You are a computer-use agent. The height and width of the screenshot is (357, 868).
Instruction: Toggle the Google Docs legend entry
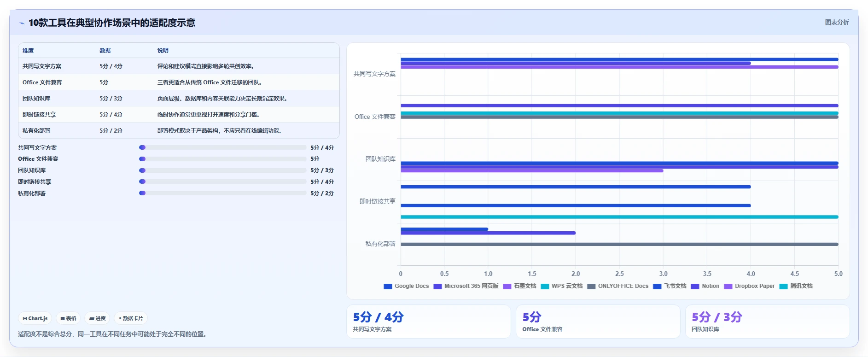coord(406,286)
